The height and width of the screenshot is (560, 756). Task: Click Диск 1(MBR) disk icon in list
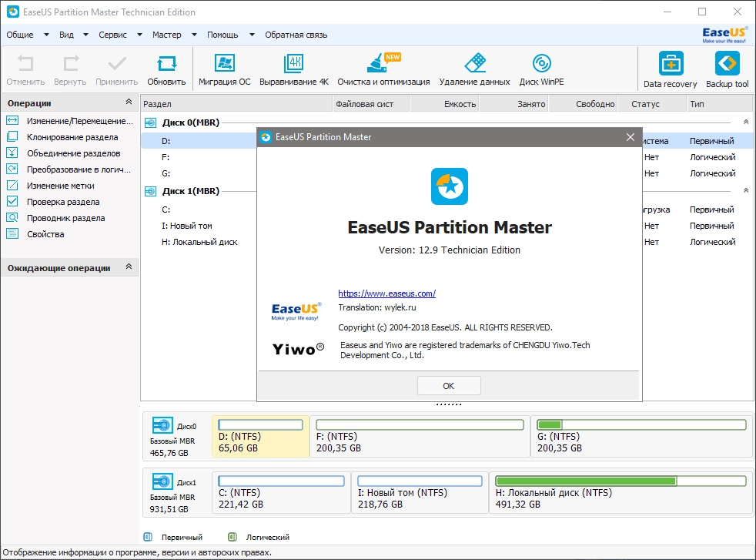pos(150,192)
